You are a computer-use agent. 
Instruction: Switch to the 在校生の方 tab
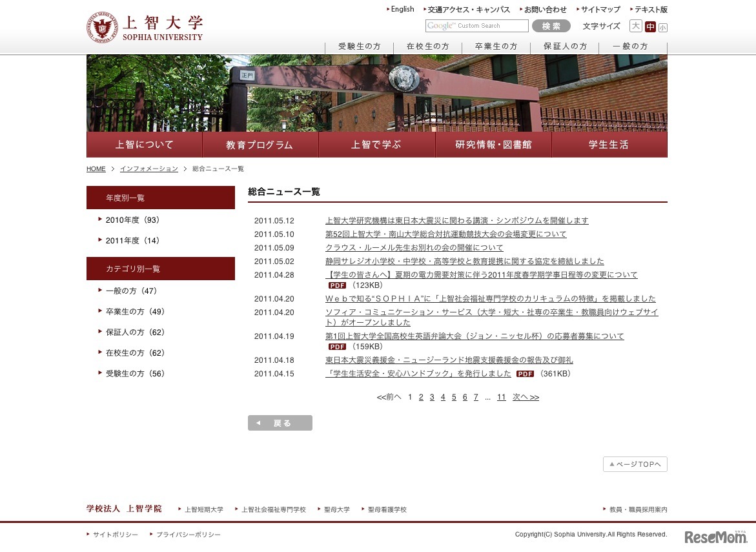428,46
